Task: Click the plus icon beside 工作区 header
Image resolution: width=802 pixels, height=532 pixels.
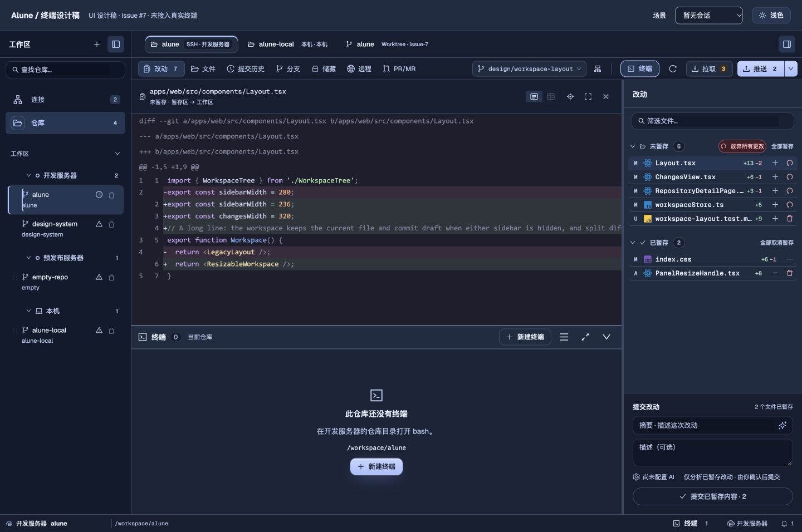Action: click(x=97, y=44)
